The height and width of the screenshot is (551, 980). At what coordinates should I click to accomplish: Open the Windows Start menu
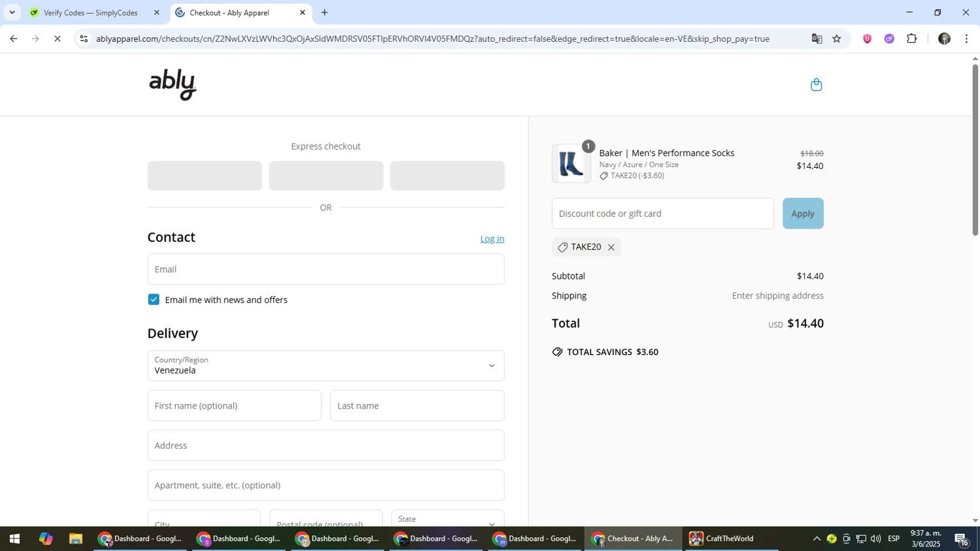(14, 539)
